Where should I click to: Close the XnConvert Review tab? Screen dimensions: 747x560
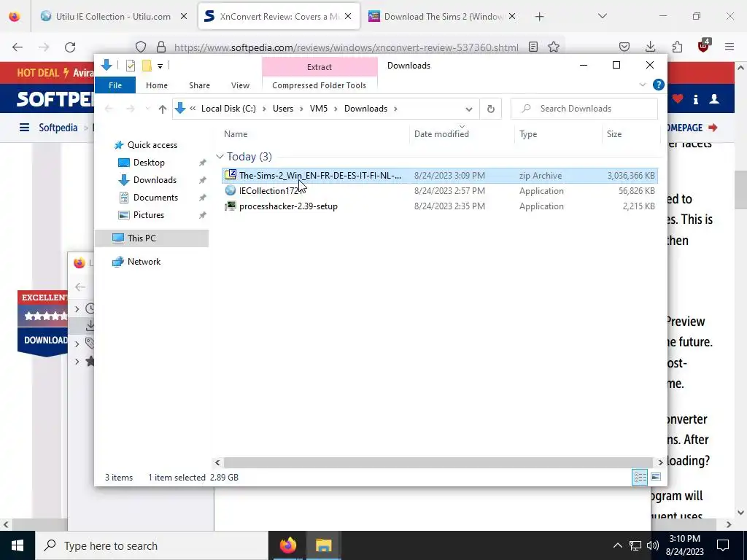[x=348, y=16]
